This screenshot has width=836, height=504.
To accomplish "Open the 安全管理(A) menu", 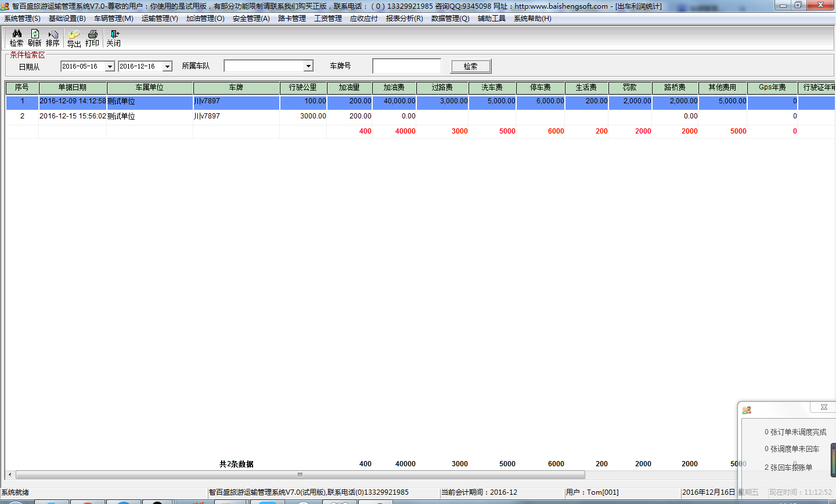I will tap(251, 19).
